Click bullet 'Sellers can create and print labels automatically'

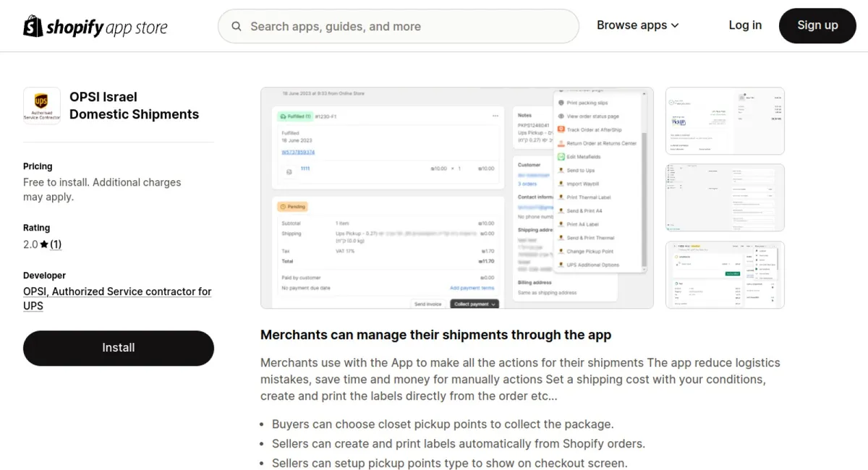459,444
